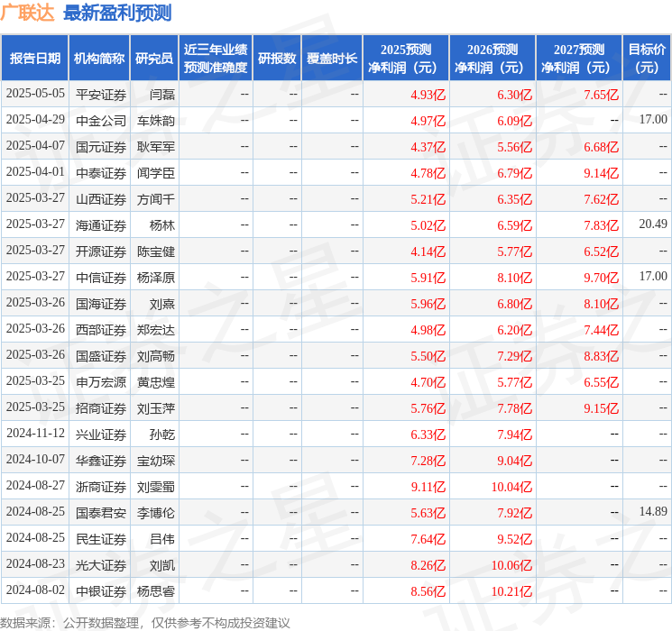
Task: Click the 研报数 column header
Action: click(277, 59)
